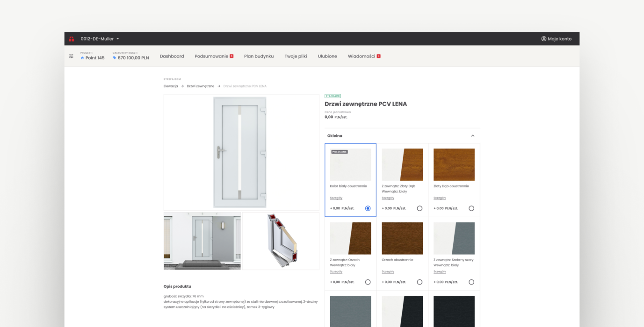Open the house entrance photo thumbnail
Screen dimensions: 644x327
pyautogui.click(x=202, y=241)
